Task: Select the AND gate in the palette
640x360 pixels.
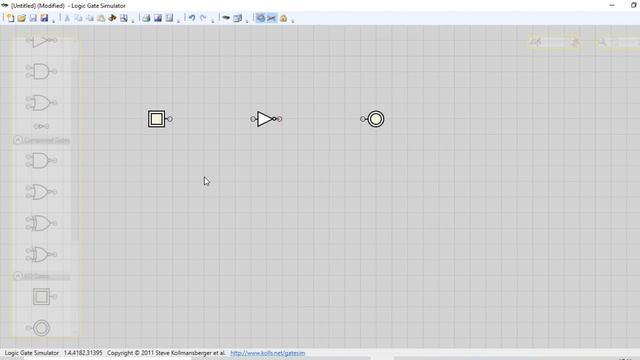Action: (x=41, y=71)
